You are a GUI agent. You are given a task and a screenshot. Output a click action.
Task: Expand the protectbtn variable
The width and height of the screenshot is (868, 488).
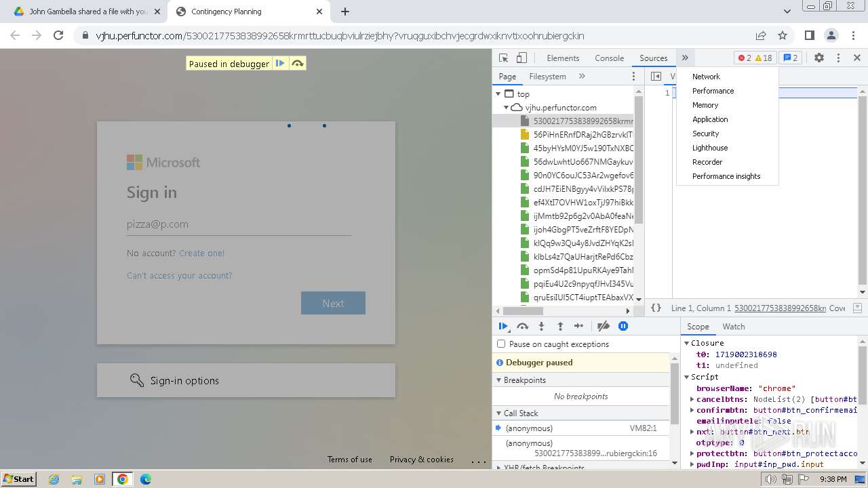coord(692,453)
